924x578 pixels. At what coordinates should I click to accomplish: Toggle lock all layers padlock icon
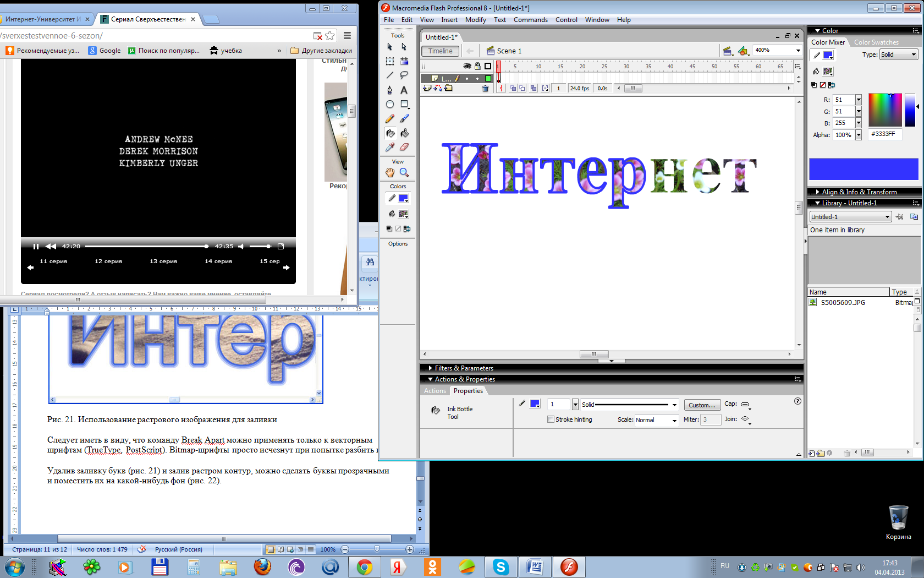pyautogui.click(x=477, y=66)
